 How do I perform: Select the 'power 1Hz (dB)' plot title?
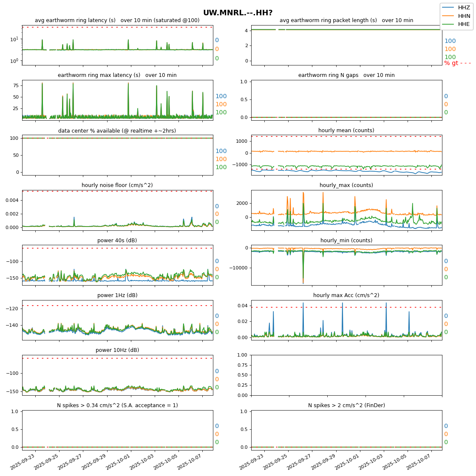[117, 295]
